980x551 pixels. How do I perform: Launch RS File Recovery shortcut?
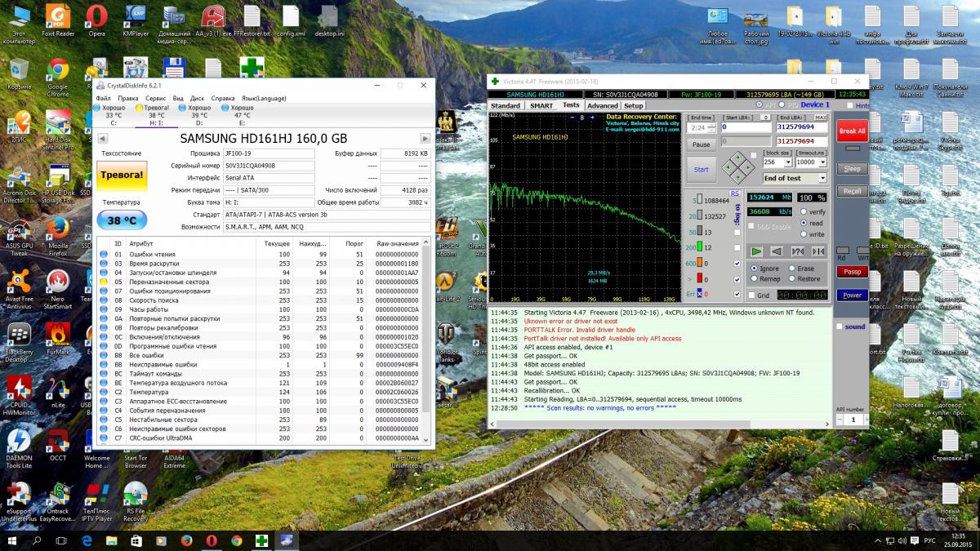click(136, 502)
